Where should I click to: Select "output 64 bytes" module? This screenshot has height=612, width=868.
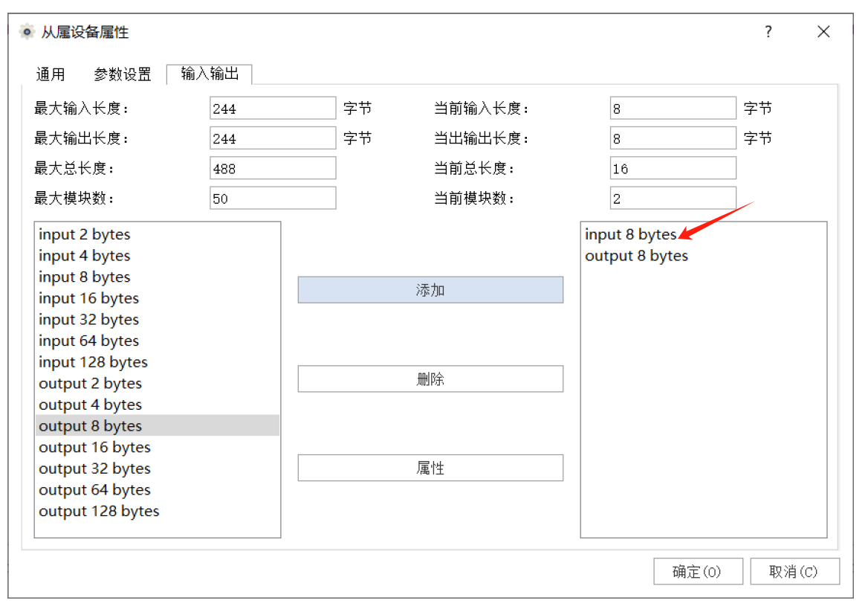(158, 489)
